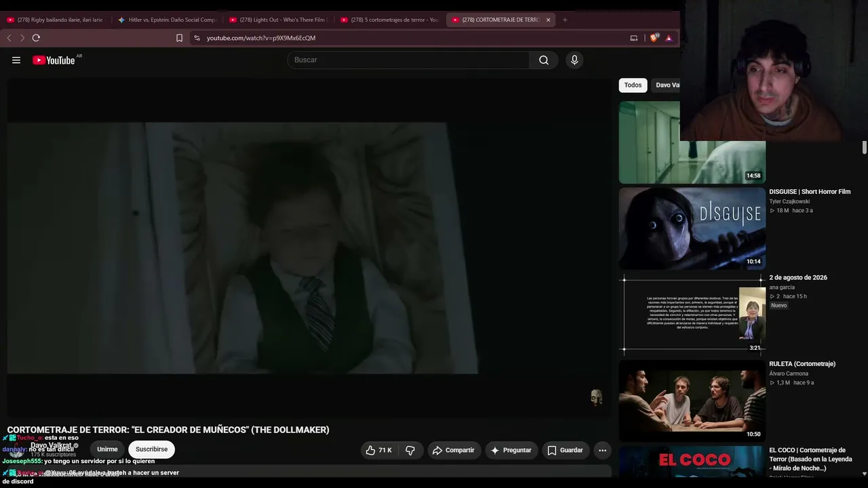Focus the YouTube Buscar search field
This screenshot has height=488, width=868.
click(409, 60)
